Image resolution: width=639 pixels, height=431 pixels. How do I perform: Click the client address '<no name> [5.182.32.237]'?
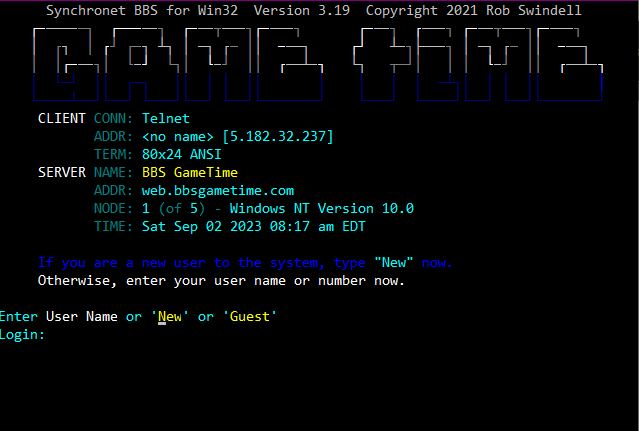[x=238, y=136]
